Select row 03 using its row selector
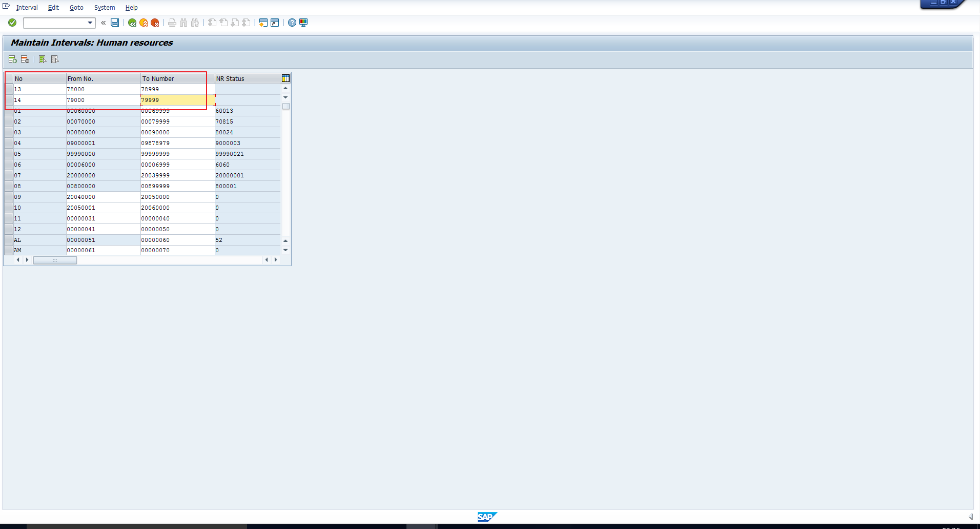The image size is (980, 529). pos(9,132)
